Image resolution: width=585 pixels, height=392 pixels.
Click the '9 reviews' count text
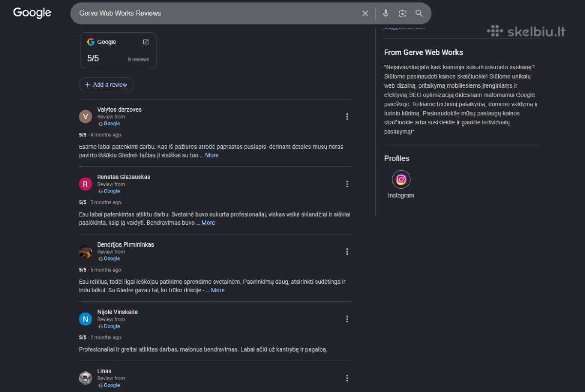click(138, 59)
